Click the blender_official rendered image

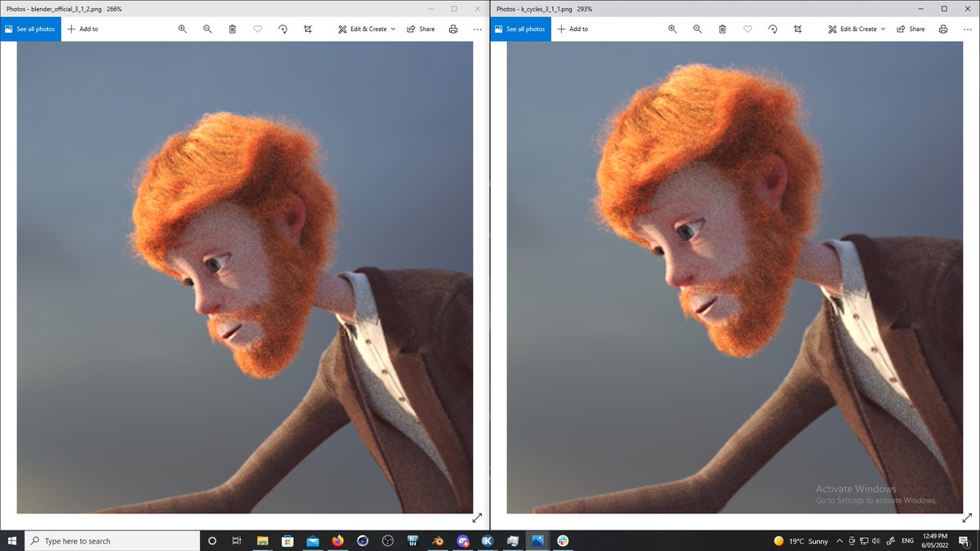[x=245, y=278]
